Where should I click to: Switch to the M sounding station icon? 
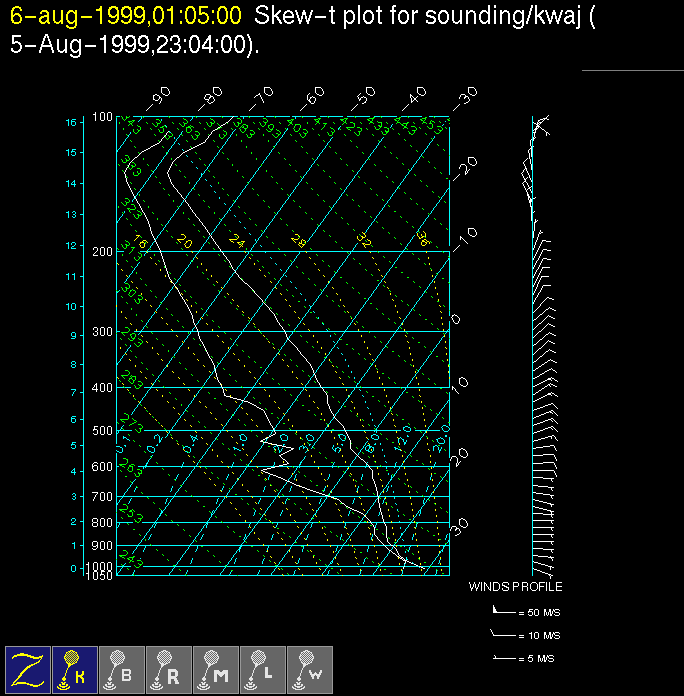pos(216,669)
